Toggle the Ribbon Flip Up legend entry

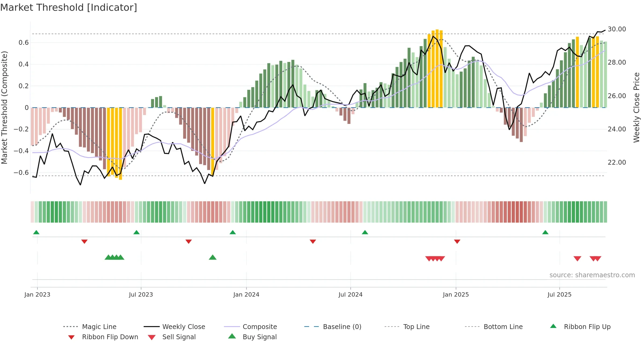tap(580, 327)
